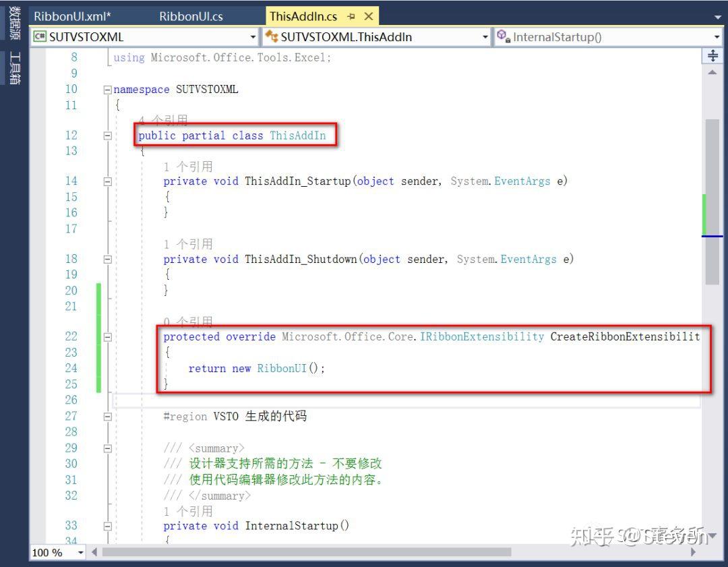Switch to the RibbonUI.xml* tab
The height and width of the screenshot is (567, 728).
(72, 16)
